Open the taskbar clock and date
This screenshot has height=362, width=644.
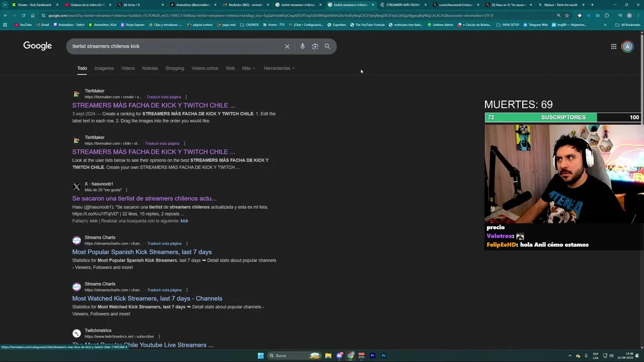tap(626, 355)
